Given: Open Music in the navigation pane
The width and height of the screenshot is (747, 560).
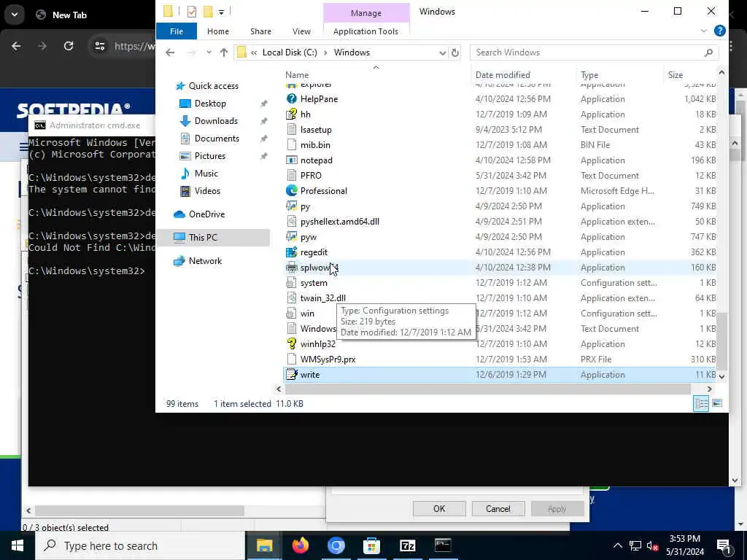Looking at the screenshot, I should (x=206, y=174).
